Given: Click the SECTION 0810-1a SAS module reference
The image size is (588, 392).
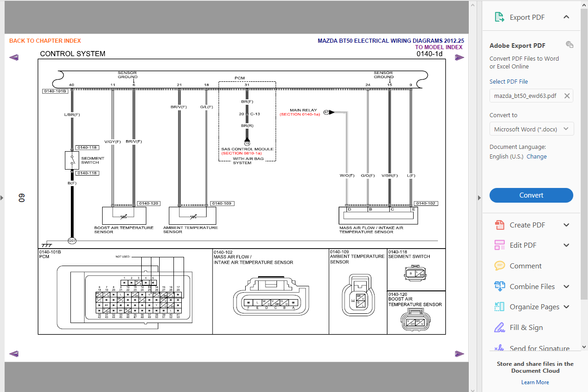Looking at the screenshot, I should tap(242, 153).
